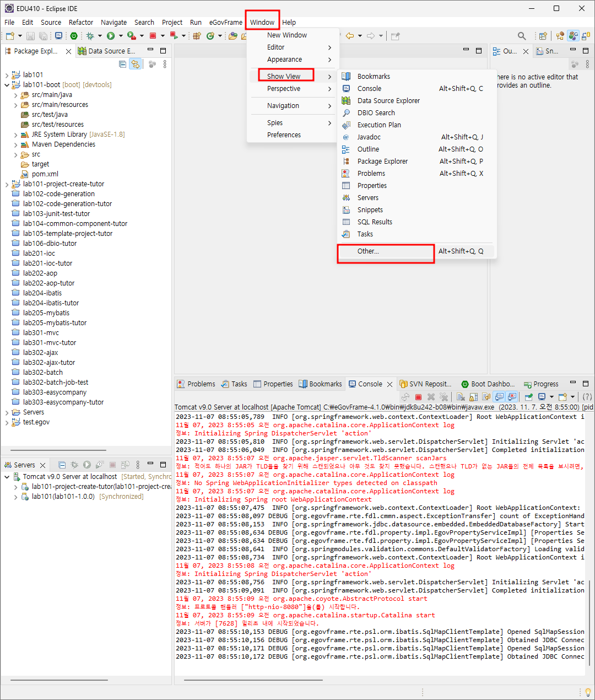Switch to the Problems tab
Image resolution: width=595 pixels, height=700 pixels.
pyautogui.click(x=196, y=384)
